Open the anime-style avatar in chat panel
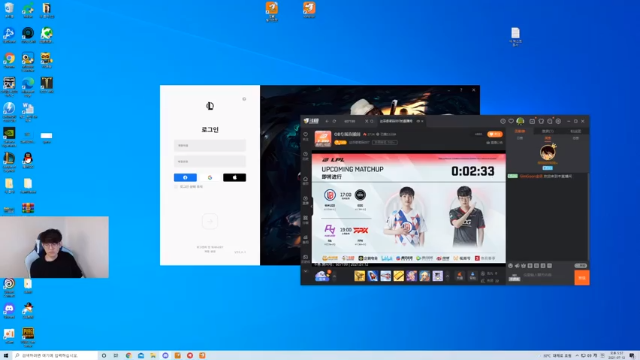Screen dimensions: 640x360 coord(548,153)
